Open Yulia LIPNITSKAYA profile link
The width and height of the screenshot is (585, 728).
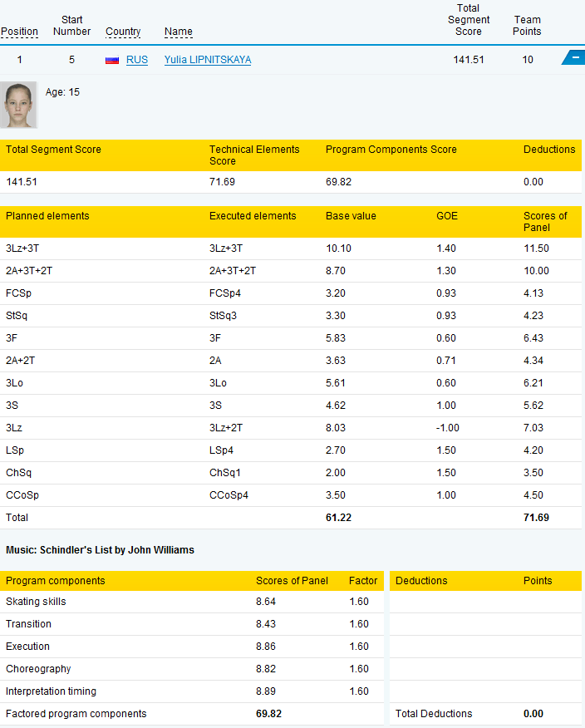point(208,60)
